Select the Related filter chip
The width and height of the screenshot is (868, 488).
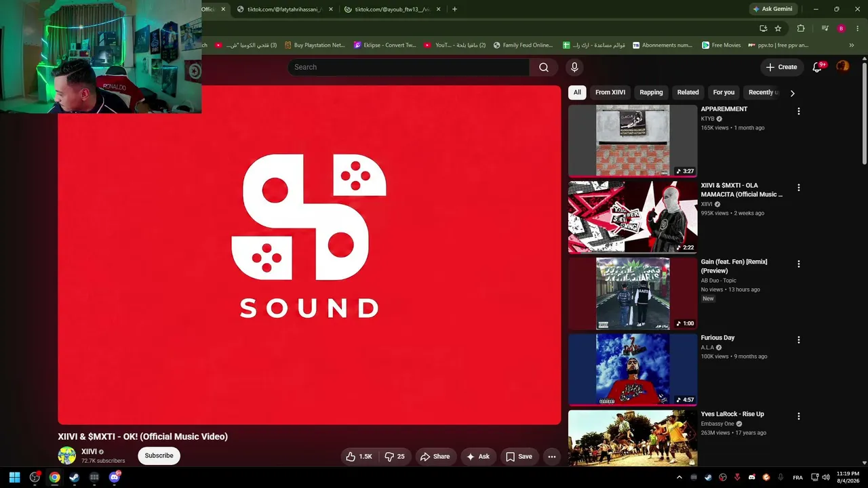click(688, 92)
